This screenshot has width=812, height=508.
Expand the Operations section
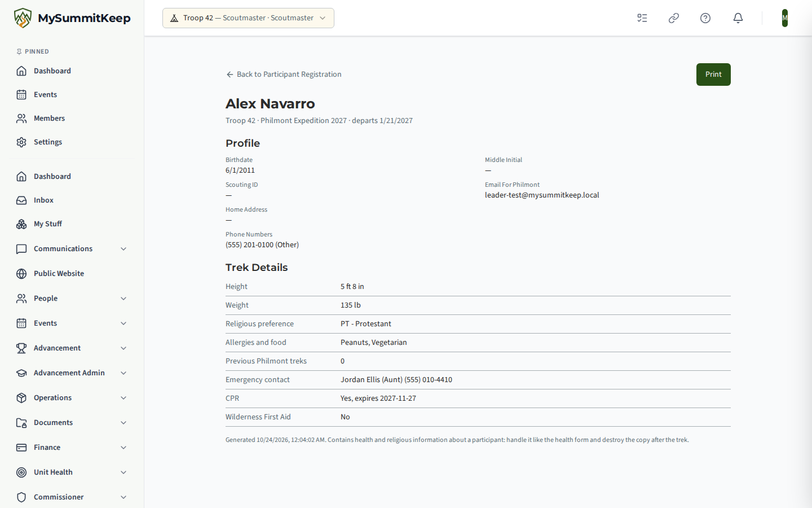[72, 397]
